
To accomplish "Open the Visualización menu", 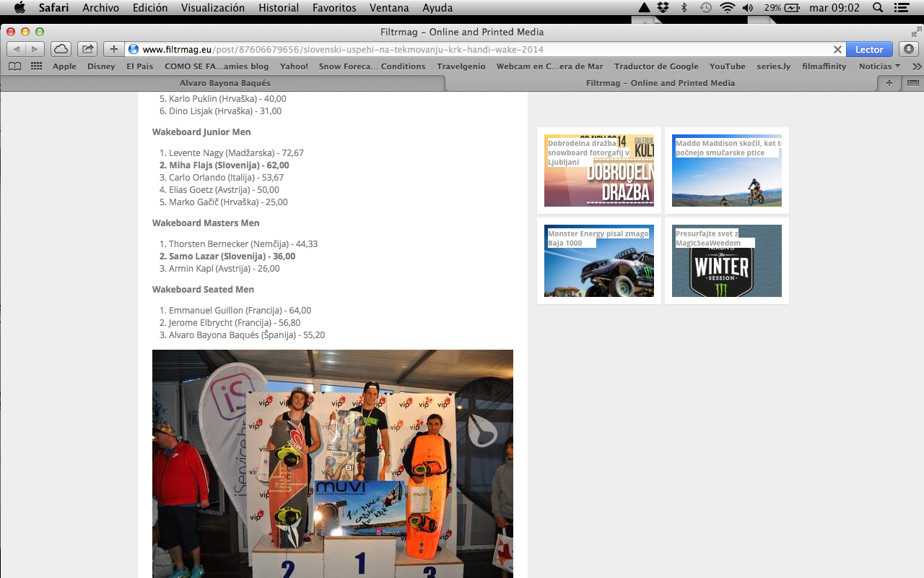I will pyautogui.click(x=213, y=8).
